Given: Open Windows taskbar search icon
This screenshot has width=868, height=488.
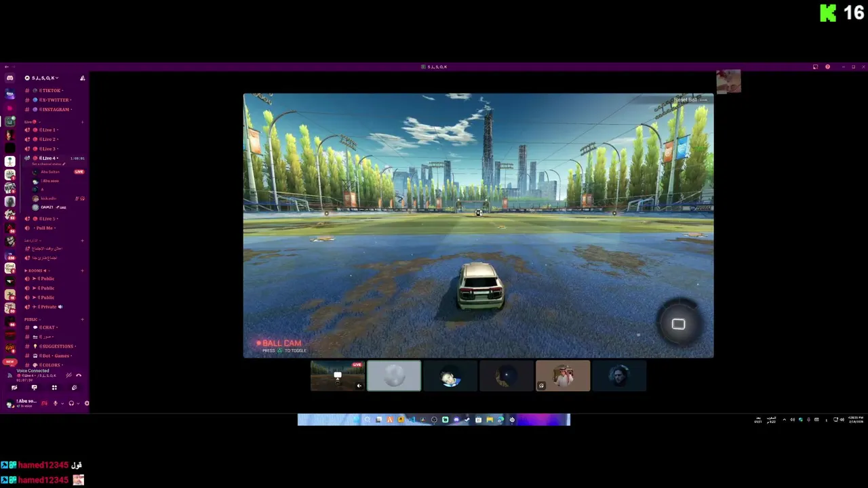Looking at the screenshot, I should click(368, 420).
